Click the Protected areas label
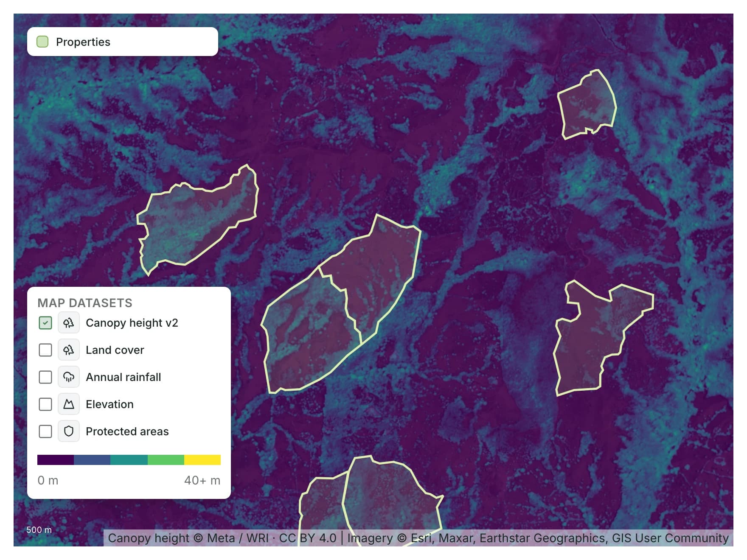 pos(127,431)
